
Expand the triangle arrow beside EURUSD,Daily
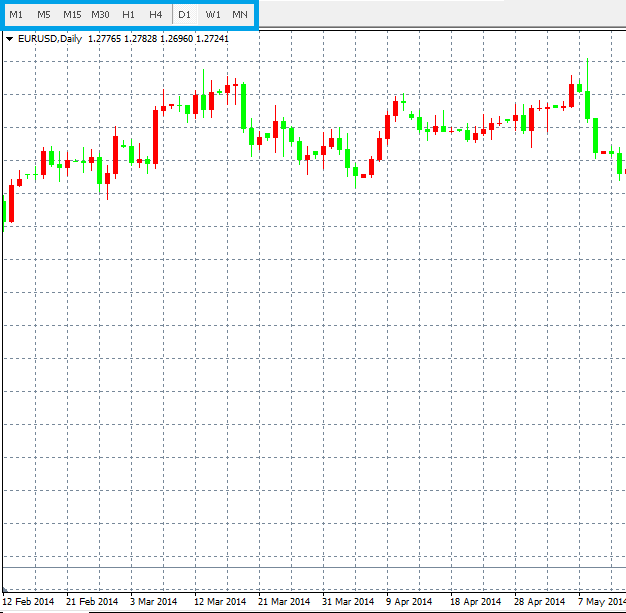point(10,40)
